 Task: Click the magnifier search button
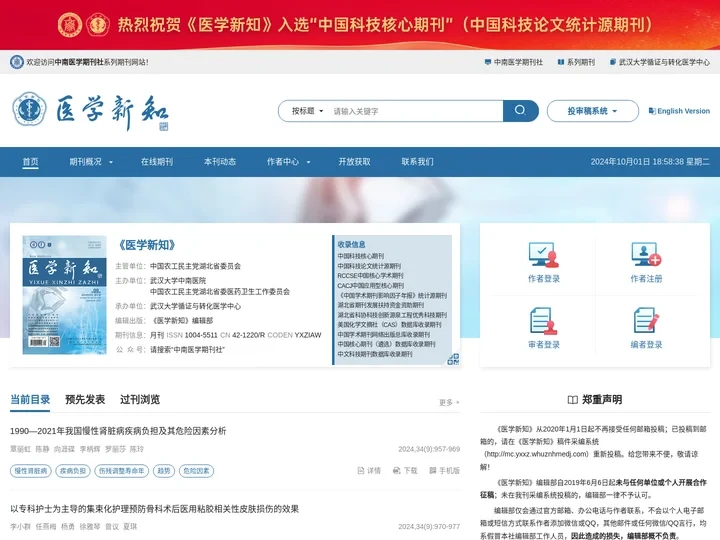point(520,111)
